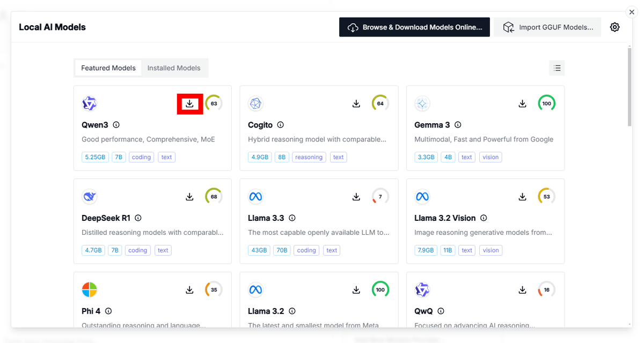Click the Phi 4 Microsoft logo
Viewport: 644px width, 343px height.
(x=89, y=290)
